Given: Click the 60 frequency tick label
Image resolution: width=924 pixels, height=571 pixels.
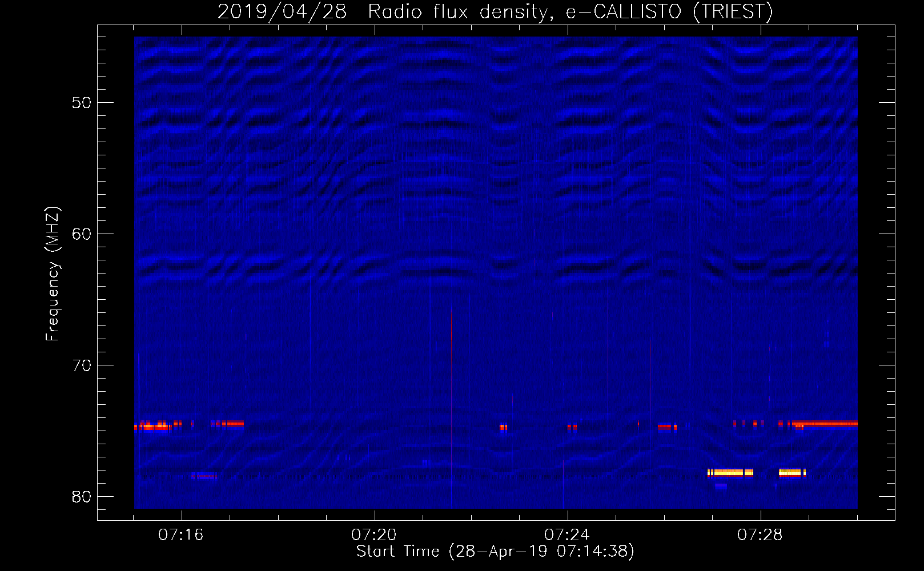Looking at the screenshot, I should [x=82, y=234].
